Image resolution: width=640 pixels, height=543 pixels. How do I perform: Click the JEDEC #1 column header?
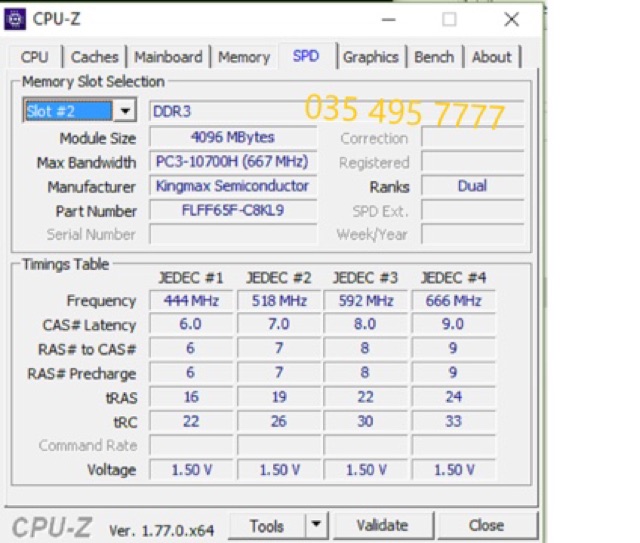(191, 278)
